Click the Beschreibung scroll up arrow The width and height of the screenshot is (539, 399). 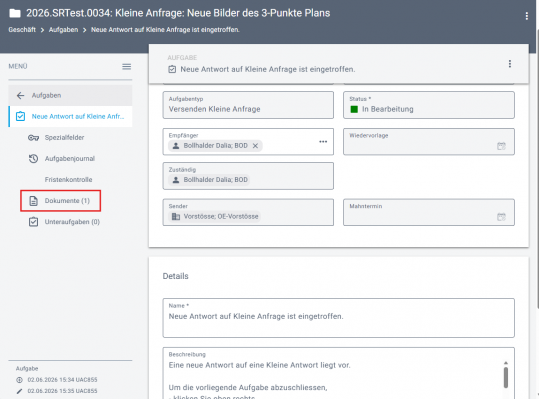coord(506,363)
